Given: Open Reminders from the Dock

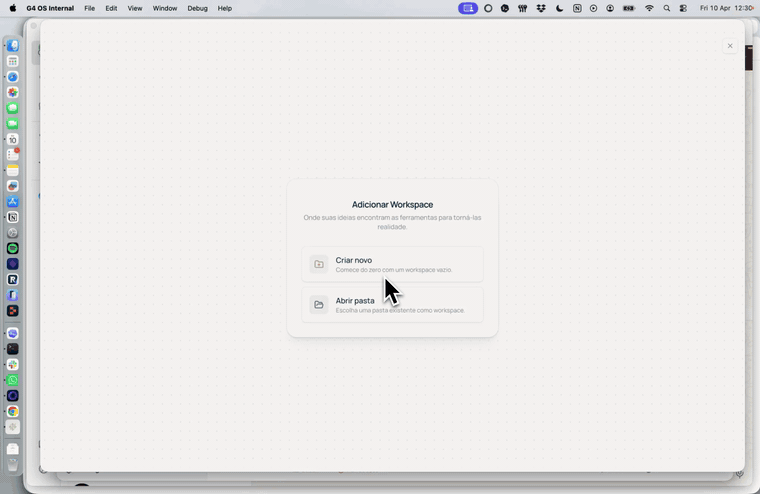Looking at the screenshot, I should 13,155.
